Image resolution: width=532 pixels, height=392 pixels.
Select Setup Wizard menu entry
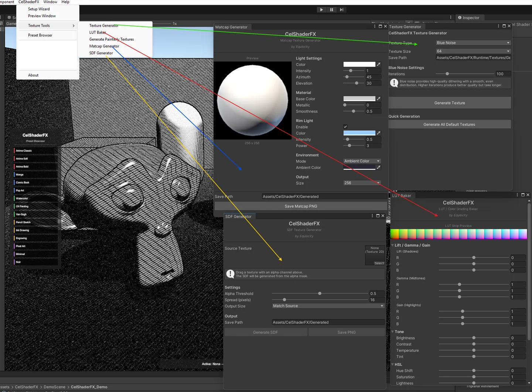(39, 9)
